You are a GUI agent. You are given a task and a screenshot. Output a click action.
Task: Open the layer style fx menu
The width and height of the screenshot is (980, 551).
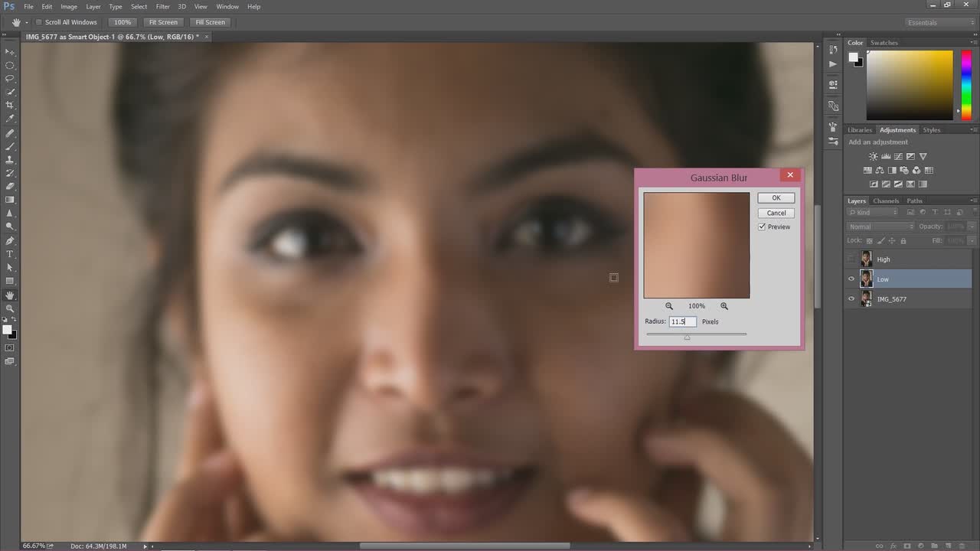tap(893, 546)
